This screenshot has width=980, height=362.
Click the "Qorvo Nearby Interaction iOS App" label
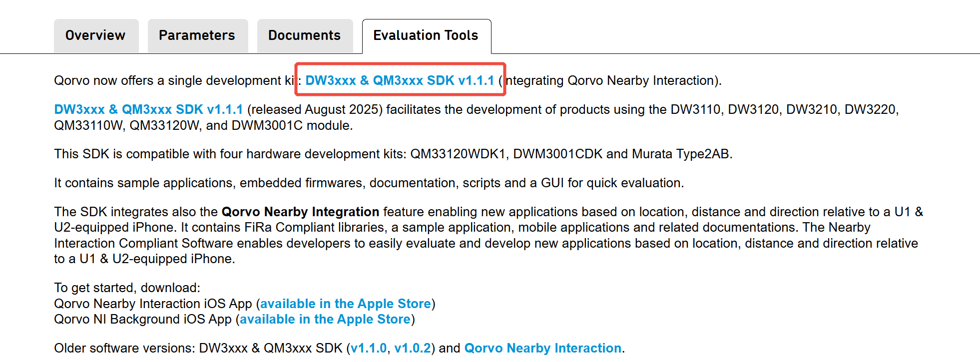point(153,304)
